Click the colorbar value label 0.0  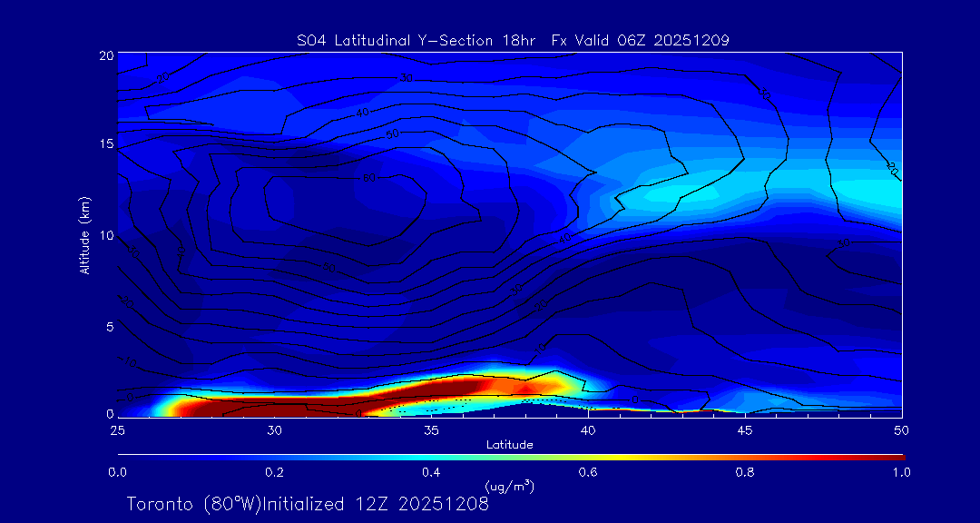[x=117, y=472]
